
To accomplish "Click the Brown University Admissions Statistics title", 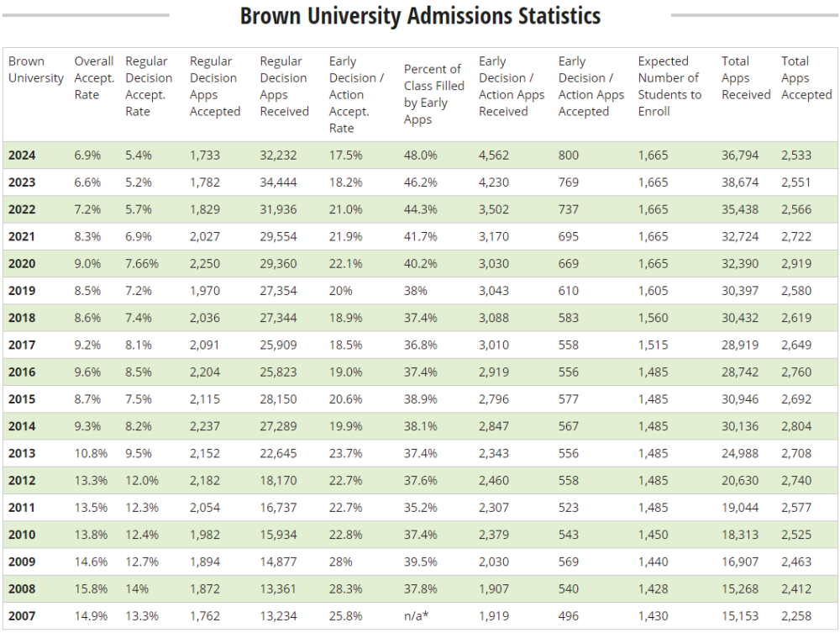I will pyautogui.click(x=420, y=16).
